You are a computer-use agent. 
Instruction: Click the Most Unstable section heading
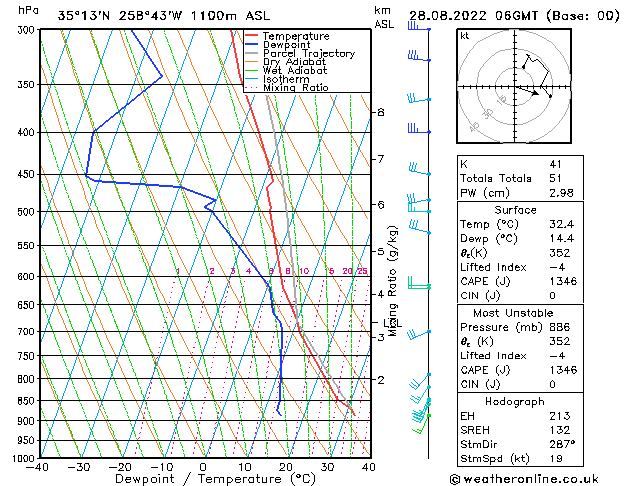coord(513,313)
